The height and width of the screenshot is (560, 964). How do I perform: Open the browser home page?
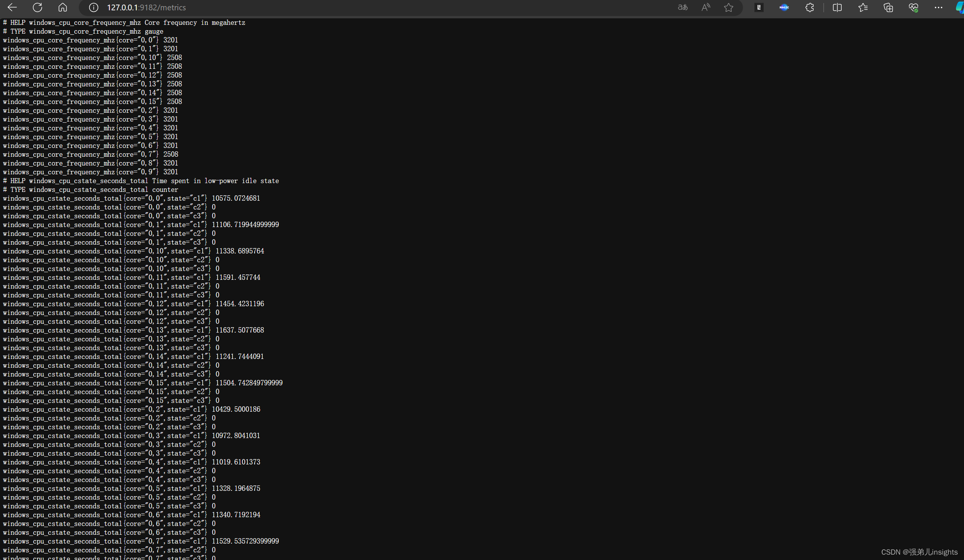tap(63, 7)
